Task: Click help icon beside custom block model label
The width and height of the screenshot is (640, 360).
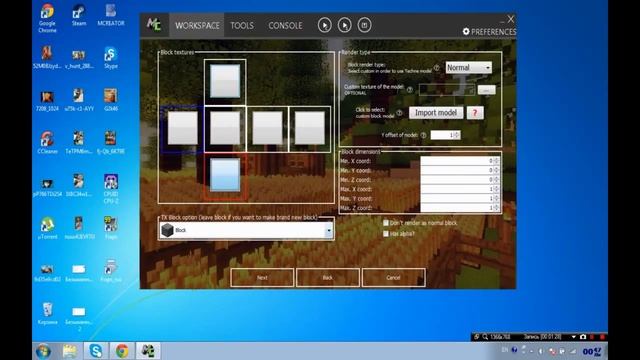Action: [x=400, y=113]
